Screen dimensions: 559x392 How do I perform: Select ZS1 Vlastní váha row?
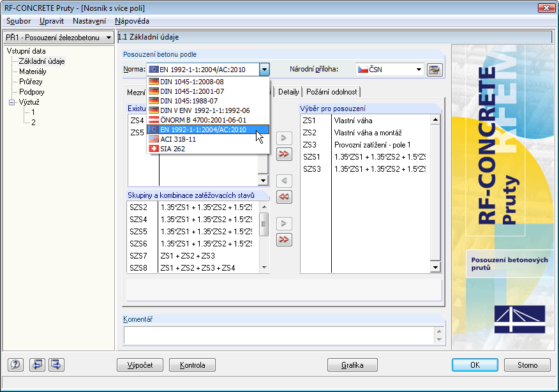[x=365, y=121]
